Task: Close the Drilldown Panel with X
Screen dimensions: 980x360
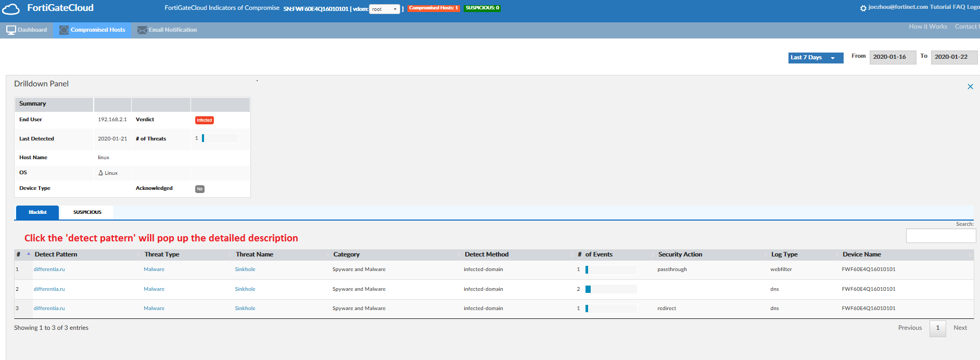Action: pos(970,87)
